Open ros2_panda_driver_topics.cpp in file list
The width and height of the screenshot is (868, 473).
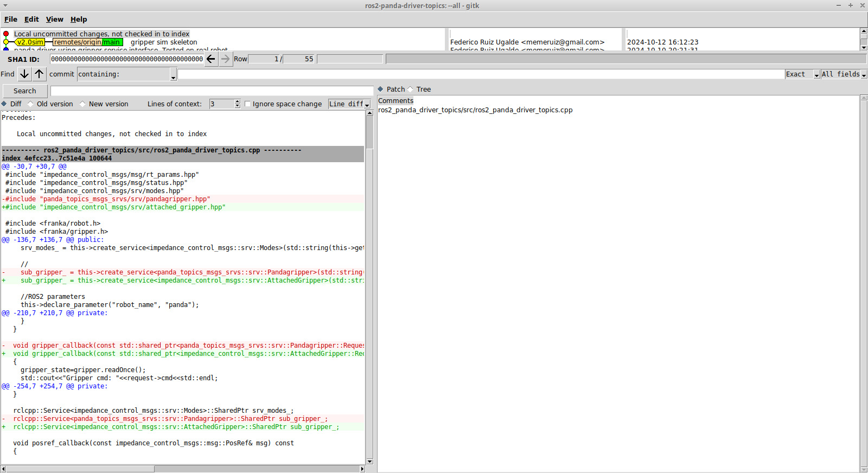pos(475,110)
